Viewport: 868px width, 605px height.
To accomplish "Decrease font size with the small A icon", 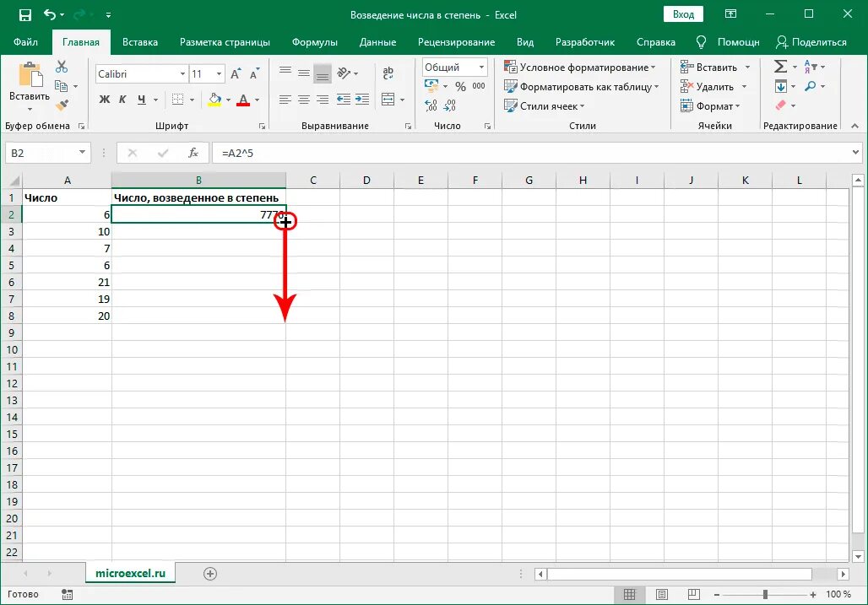I will point(254,73).
